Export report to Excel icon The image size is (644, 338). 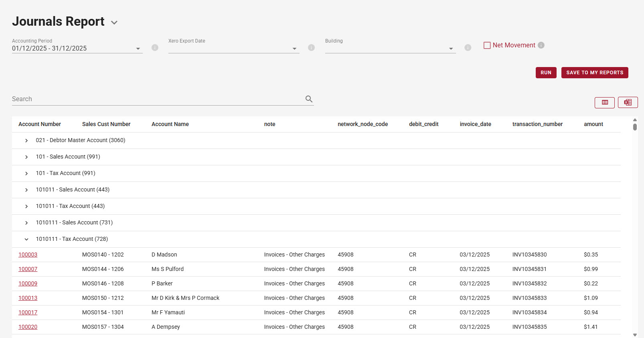pyautogui.click(x=628, y=102)
